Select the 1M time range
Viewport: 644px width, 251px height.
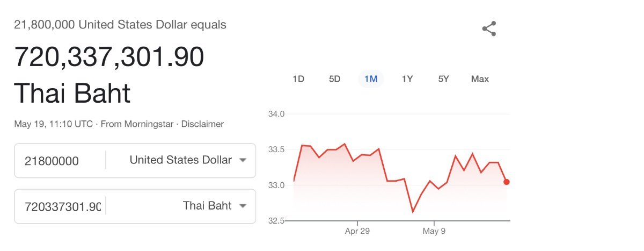(371, 79)
